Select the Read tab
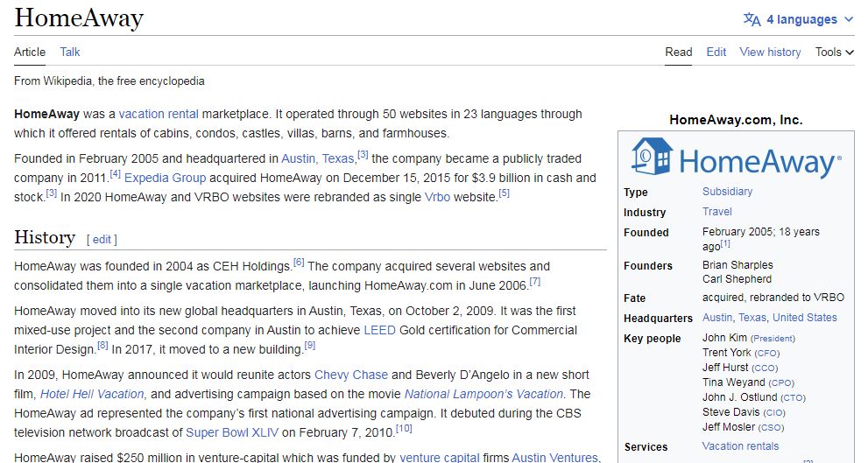868x463 pixels. pyautogui.click(x=678, y=52)
